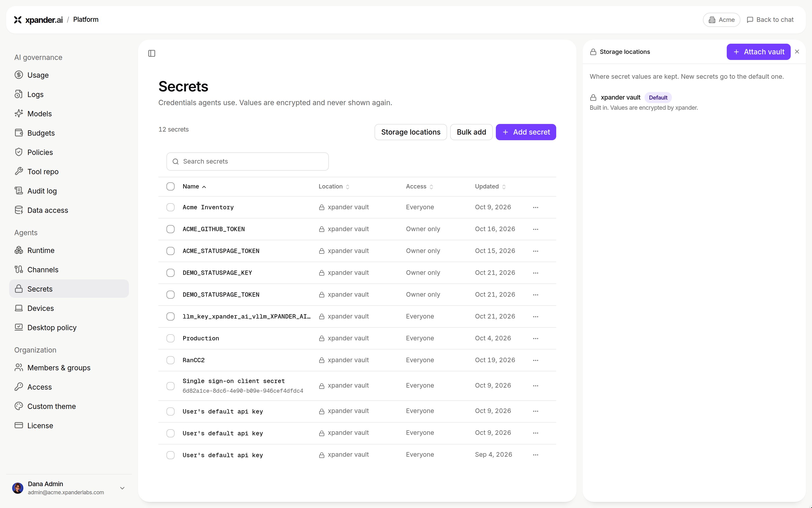Click the Add secret button
Image resolution: width=812 pixels, height=508 pixels.
tap(526, 132)
